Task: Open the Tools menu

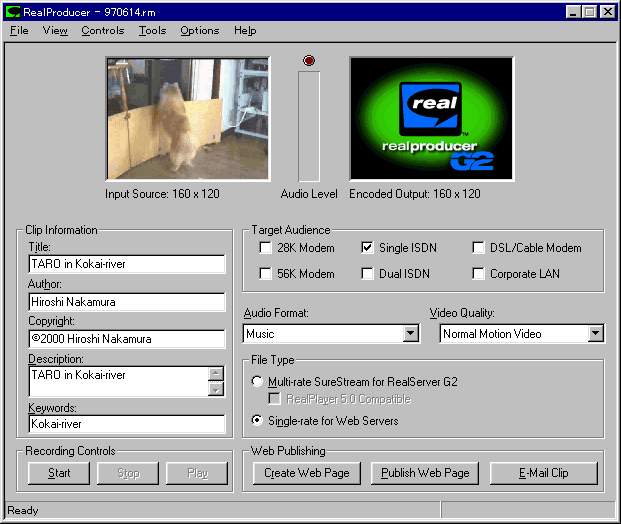Action: pyautogui.click(x=152, y=30)
